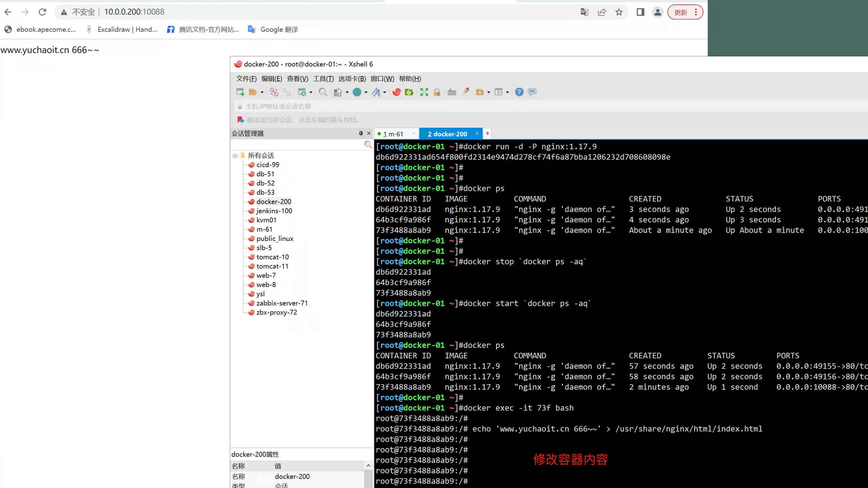Click the new session icon in Xshell toolbar
Screen dimensions: 868x488
coord(240,92)
